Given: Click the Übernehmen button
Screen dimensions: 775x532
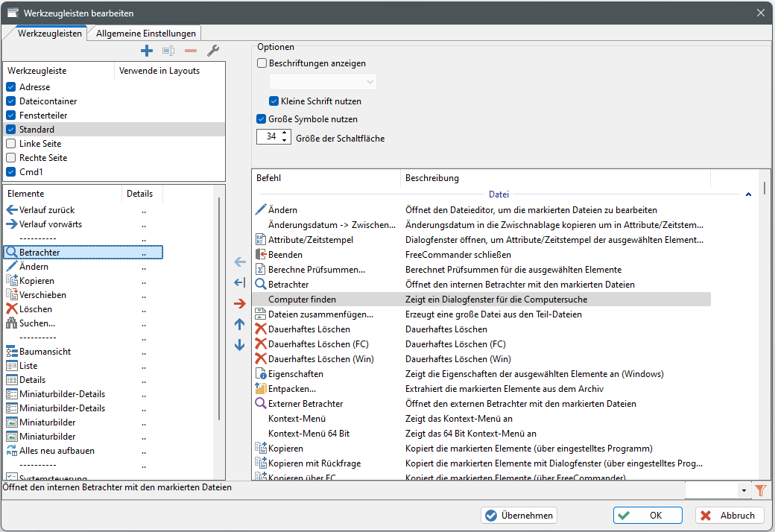Looking at the screenshot, I should point(519,516).
